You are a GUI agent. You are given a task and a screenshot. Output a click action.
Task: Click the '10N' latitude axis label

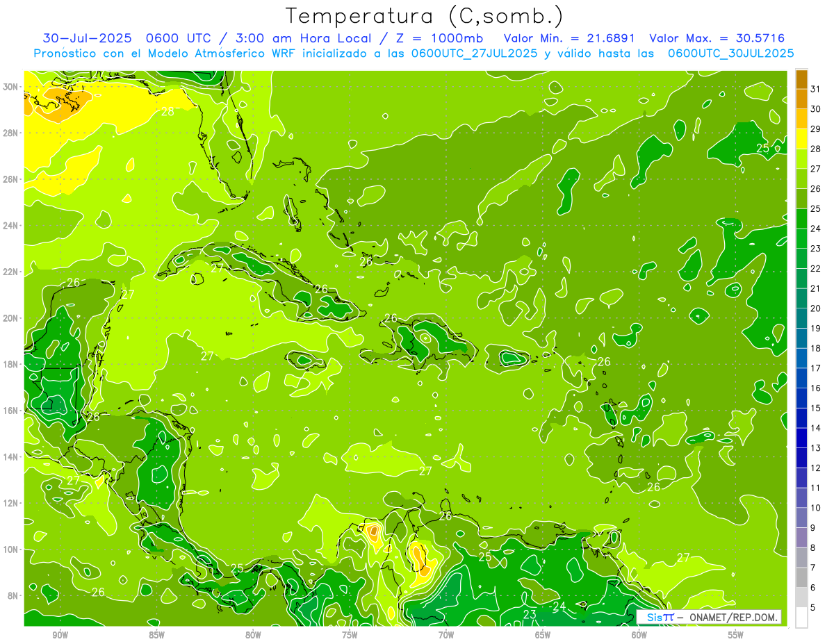point(12,550)
